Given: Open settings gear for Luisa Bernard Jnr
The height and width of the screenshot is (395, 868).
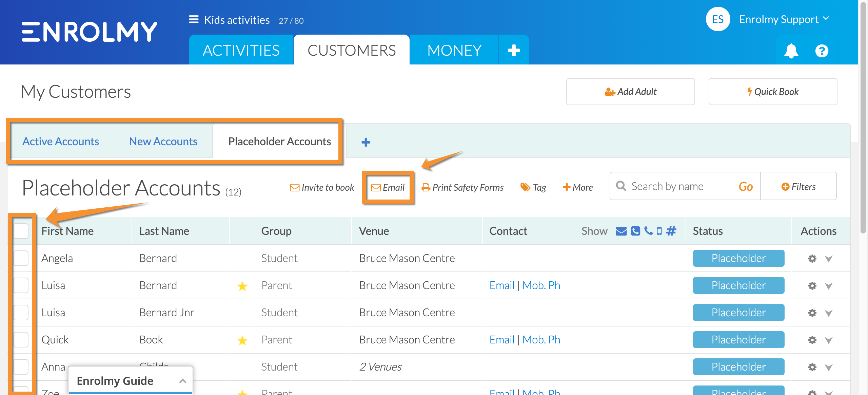Looking at the screenshot, I should pyautogui.click(x=812, y=313).
